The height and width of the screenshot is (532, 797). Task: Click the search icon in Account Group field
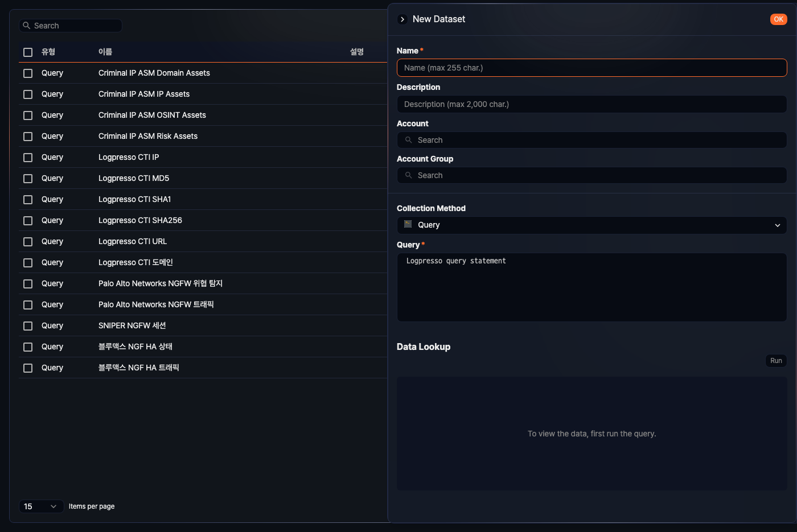tap(408, 175)
